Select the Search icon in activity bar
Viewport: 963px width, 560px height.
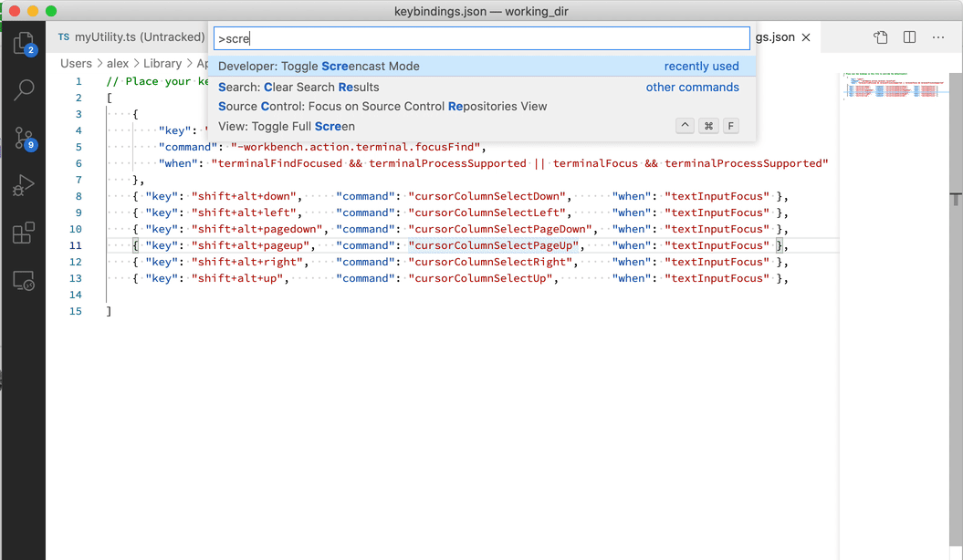tap(23, 89)
